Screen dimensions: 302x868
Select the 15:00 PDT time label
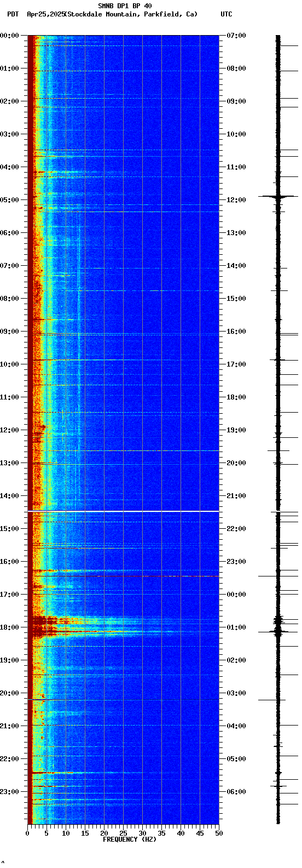click(x=9, y=529)
